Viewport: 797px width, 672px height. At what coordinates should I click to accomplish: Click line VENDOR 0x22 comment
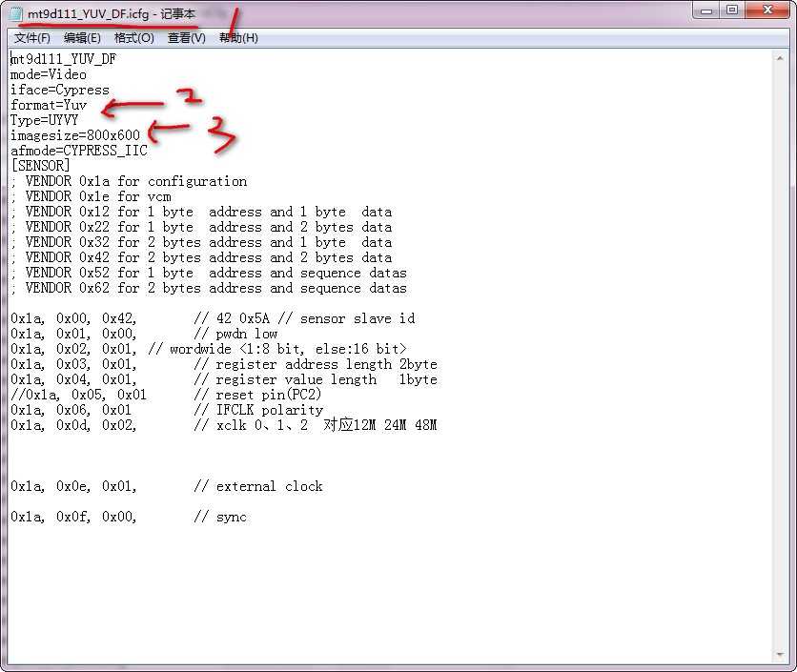[x=201, y=227]
